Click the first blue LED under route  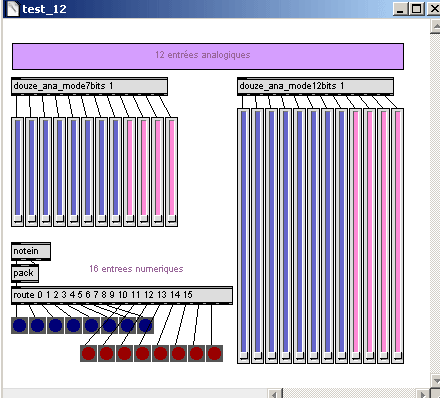20,325
